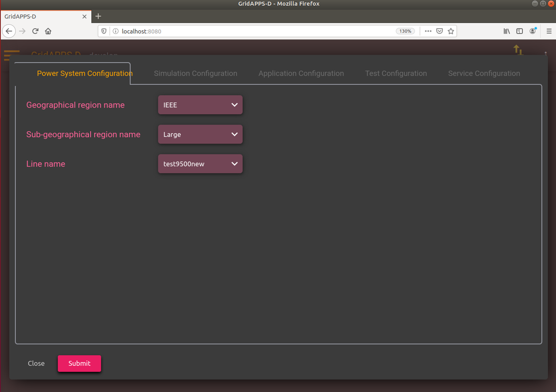Save page to Pocket icon
The image size is (556, 392).
[440, 31]
